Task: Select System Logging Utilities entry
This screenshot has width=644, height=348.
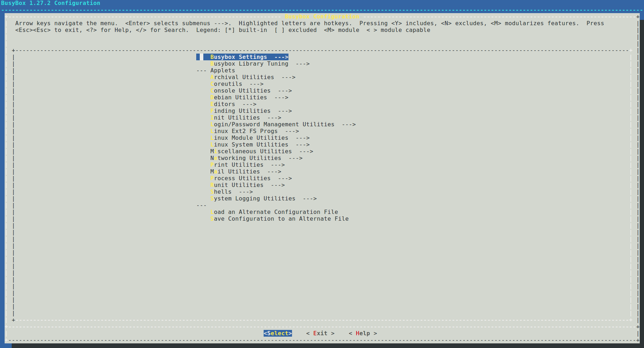Action: coord(263,199)
